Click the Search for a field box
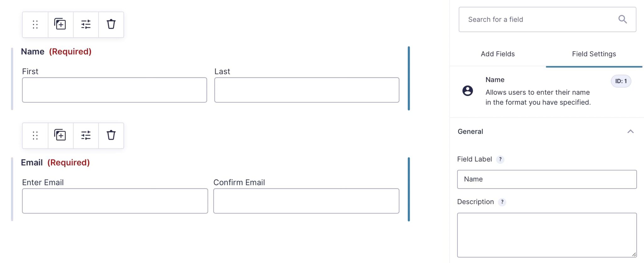The image size is (644, 263). point(535,19)
